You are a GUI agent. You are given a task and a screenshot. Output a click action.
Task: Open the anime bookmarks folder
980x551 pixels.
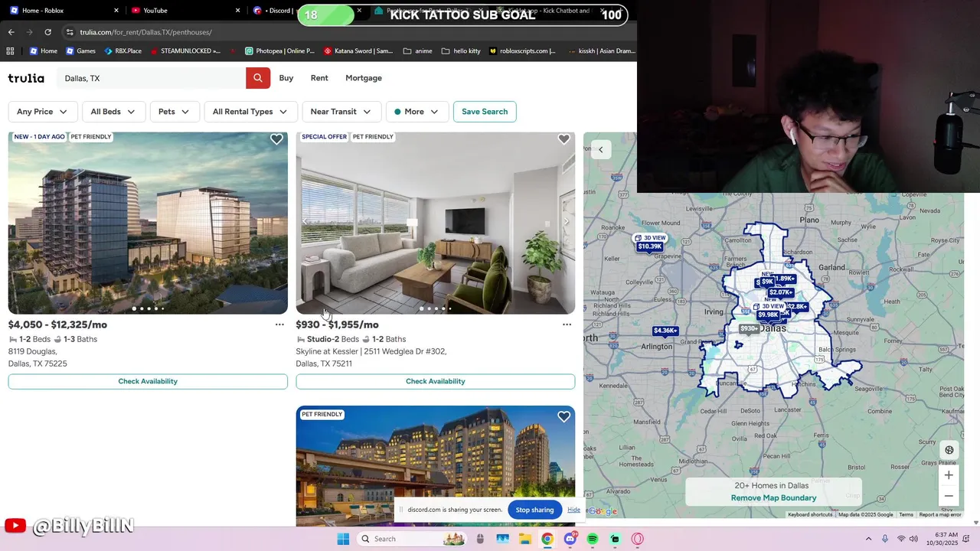[417, 51]
